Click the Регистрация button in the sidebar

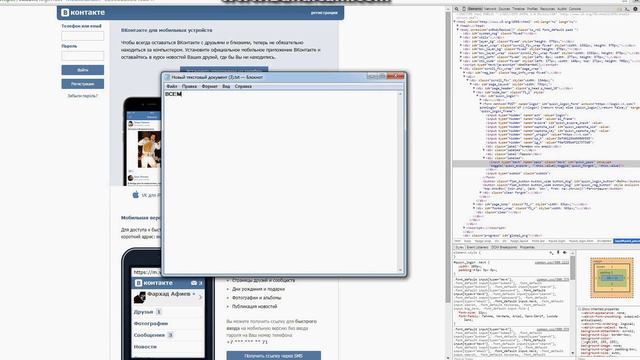83,84
